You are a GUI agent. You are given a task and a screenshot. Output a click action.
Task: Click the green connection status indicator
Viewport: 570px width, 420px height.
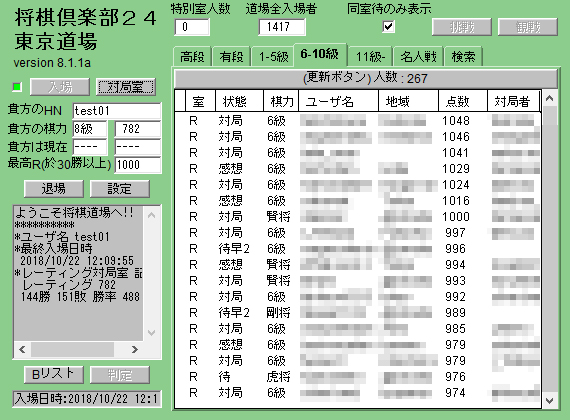coord(17,87)
